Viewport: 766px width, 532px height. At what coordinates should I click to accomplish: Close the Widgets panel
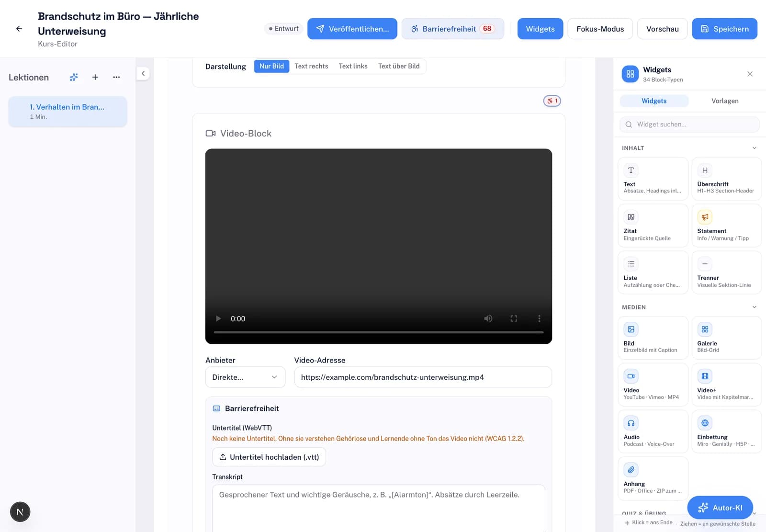pos(750,74)
